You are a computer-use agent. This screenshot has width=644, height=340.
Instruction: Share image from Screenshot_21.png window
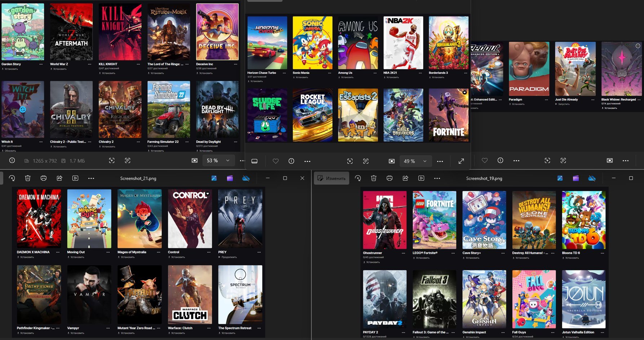[x=59, y=178]
